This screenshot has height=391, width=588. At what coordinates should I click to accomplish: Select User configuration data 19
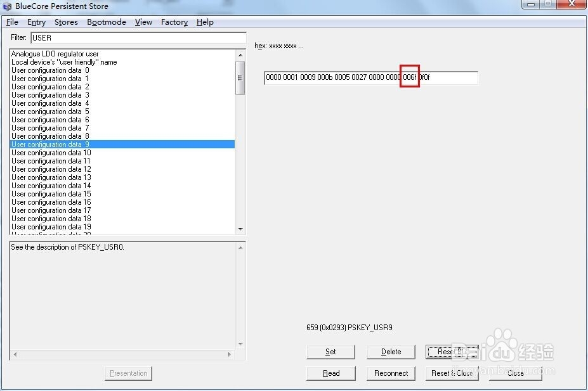[122, 227]
